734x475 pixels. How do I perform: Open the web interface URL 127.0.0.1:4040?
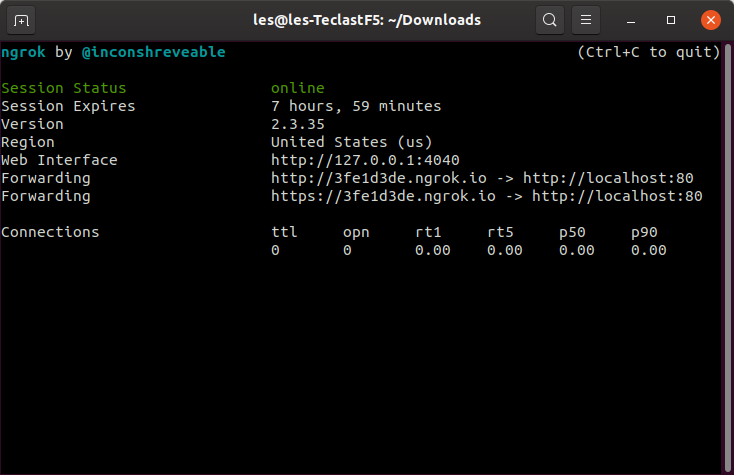pyautogui.click(x=365, y=160)
